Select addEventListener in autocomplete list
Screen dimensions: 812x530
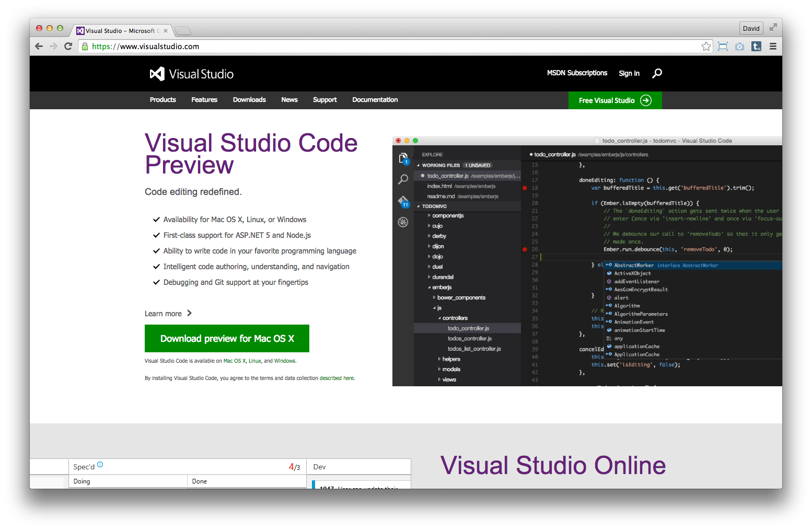[693, 282]
